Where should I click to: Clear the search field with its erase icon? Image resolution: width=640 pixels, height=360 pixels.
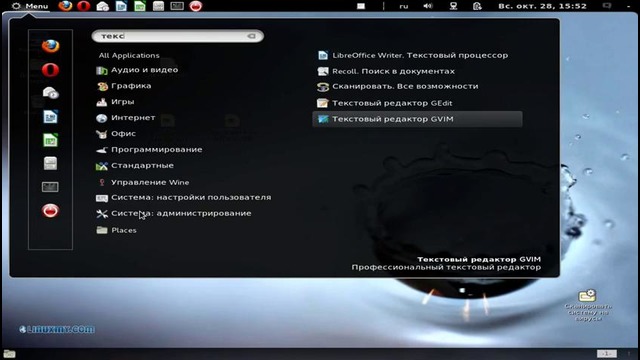251,36
